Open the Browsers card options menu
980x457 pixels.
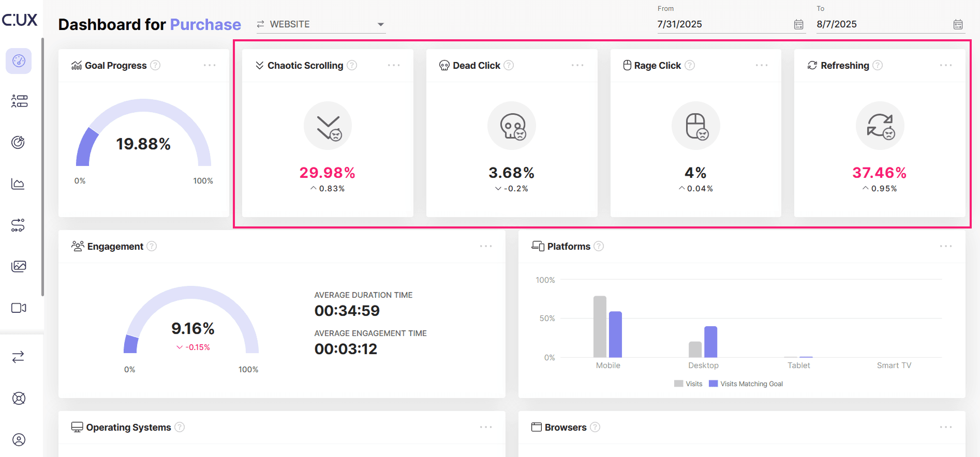[x=946, y=427]
